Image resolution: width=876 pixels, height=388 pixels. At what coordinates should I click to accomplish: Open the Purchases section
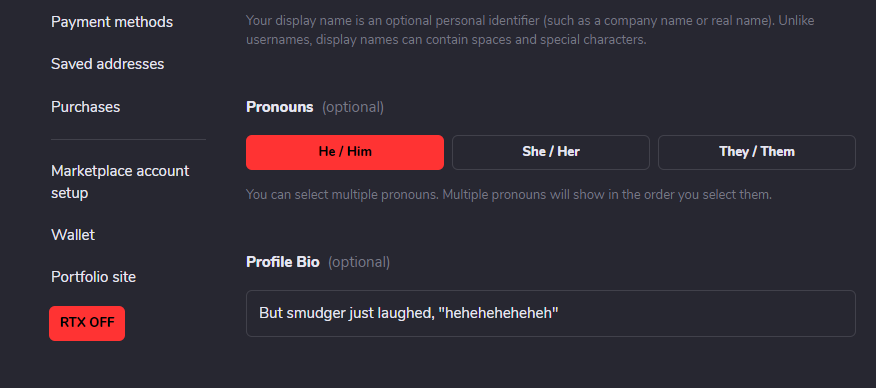(x=85, y=107)
